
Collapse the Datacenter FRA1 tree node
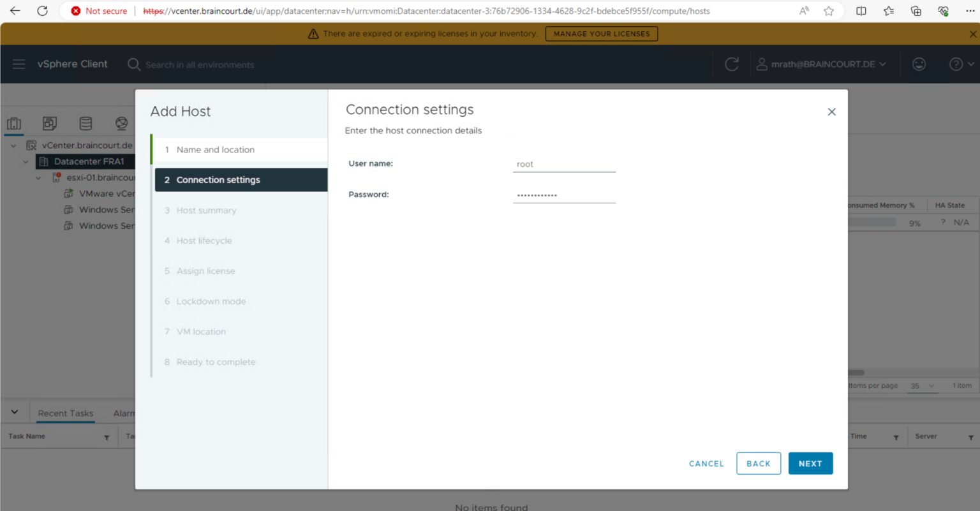click(26, 161)
